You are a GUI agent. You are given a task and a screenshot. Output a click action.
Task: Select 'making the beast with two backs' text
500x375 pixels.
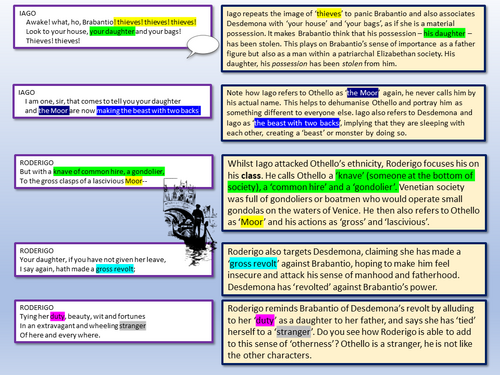(x=149, y=110)
